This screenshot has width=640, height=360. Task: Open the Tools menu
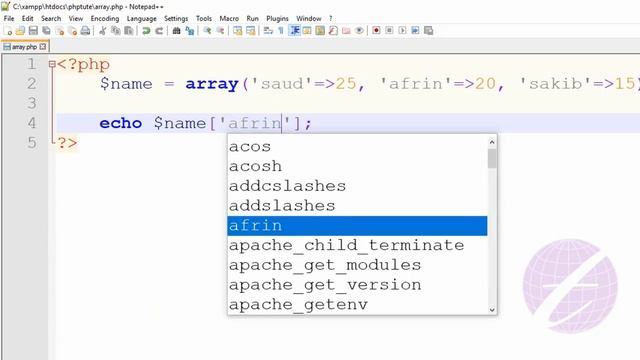tap(204, 18)
